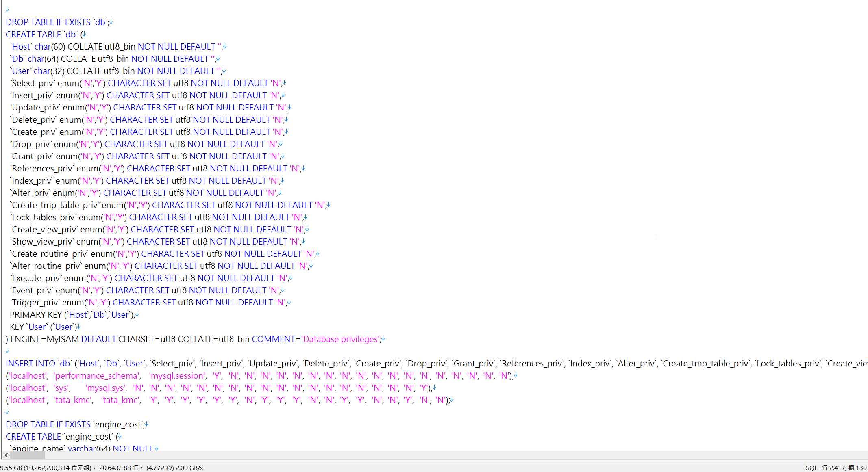Click the 'performance_schema' value
The height and width of the screenshot is (472, 868).
(x=97, y=376)
